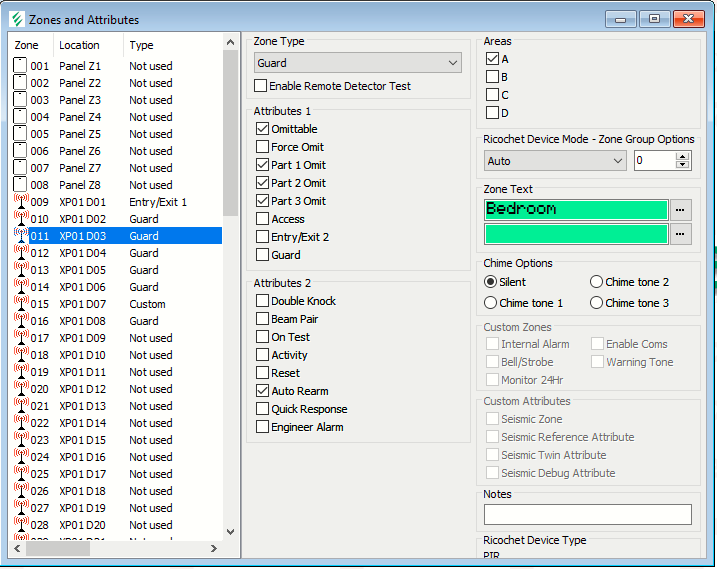Click the Zones and Attributes title bar icon
This screenshot has height=569, width=717.
(14, 19)
